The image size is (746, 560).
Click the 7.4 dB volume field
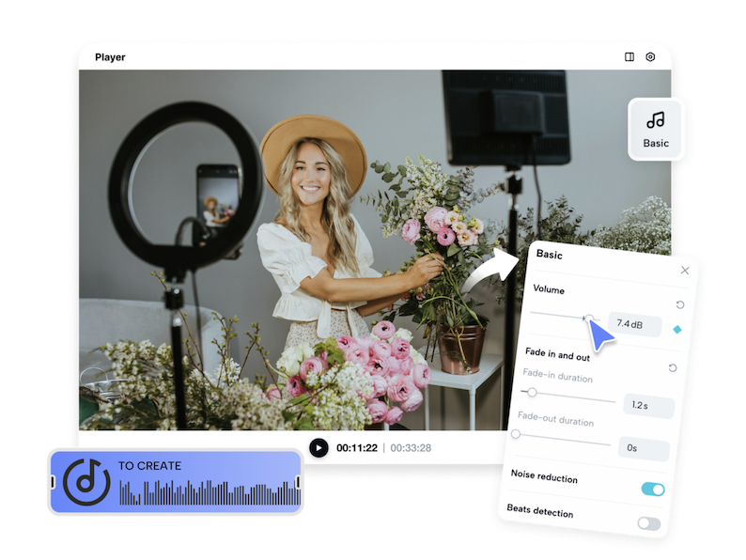point(635,324)
